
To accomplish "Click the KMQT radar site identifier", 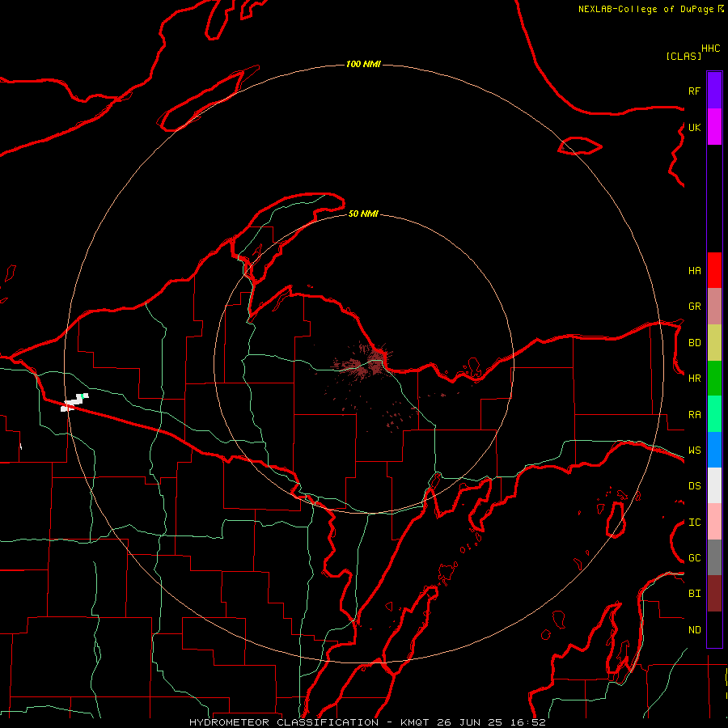I will pyautogui.click(x=415, y=722).
